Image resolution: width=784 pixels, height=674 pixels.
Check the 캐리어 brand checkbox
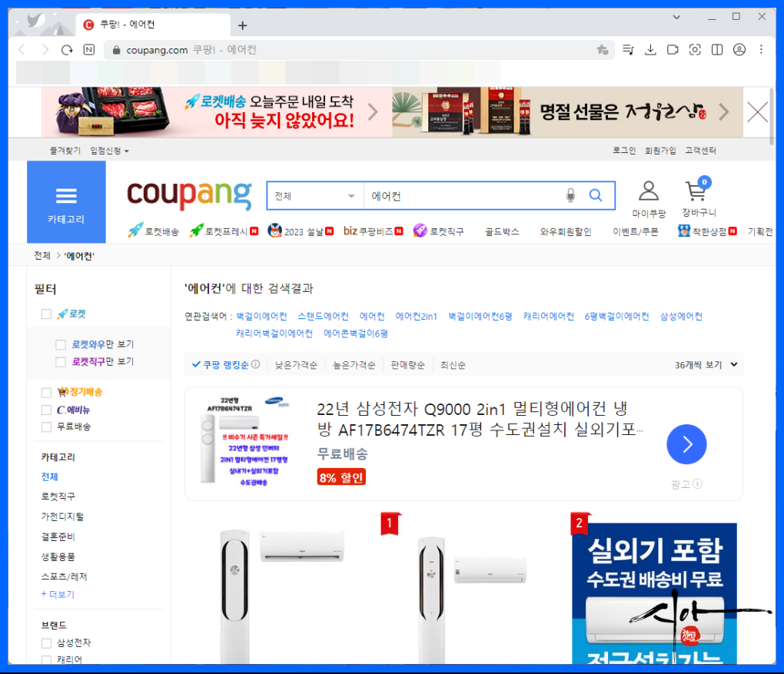pyautogui.click(x=46, y=660)
